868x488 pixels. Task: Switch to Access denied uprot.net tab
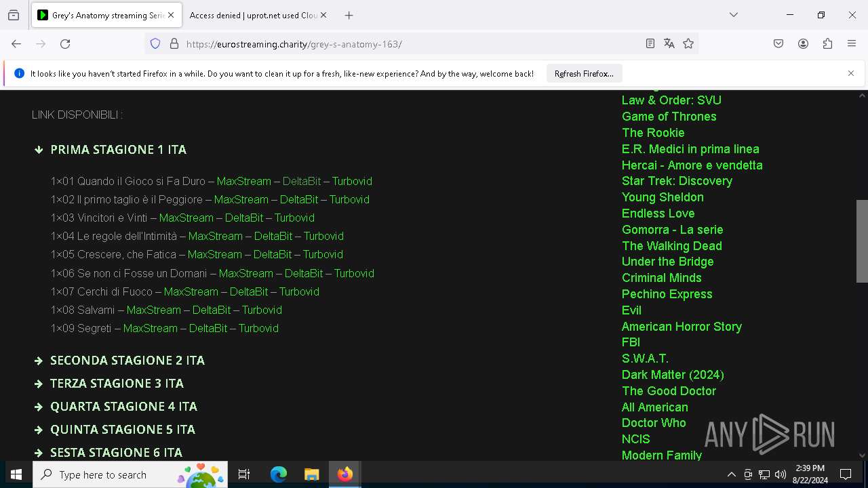pos(254,15)
